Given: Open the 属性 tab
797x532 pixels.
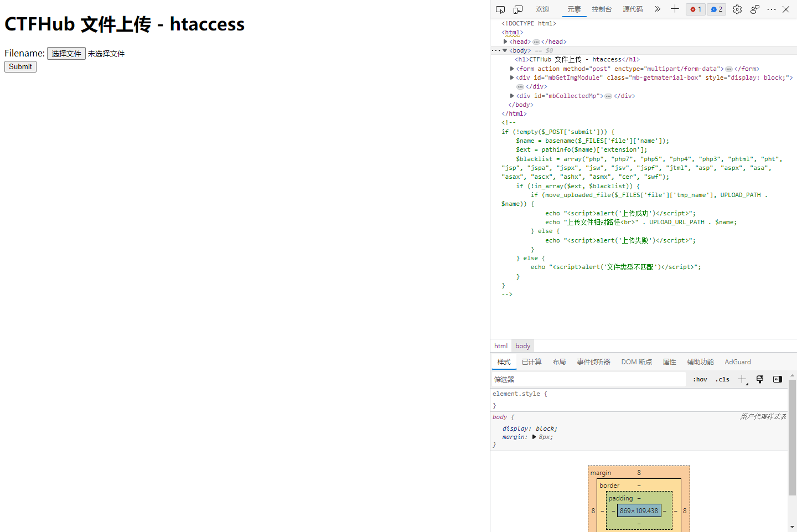Looking at the screenshot, I should pos(669,362).
